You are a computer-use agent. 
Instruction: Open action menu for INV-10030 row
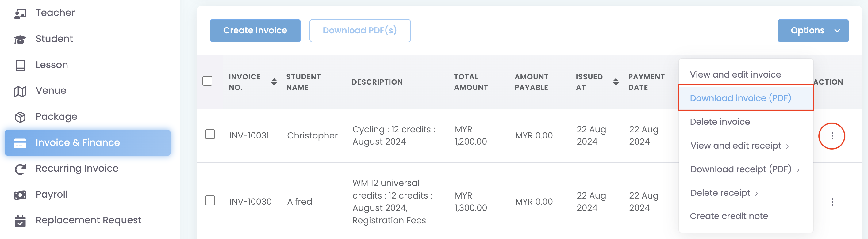[832, 202]
